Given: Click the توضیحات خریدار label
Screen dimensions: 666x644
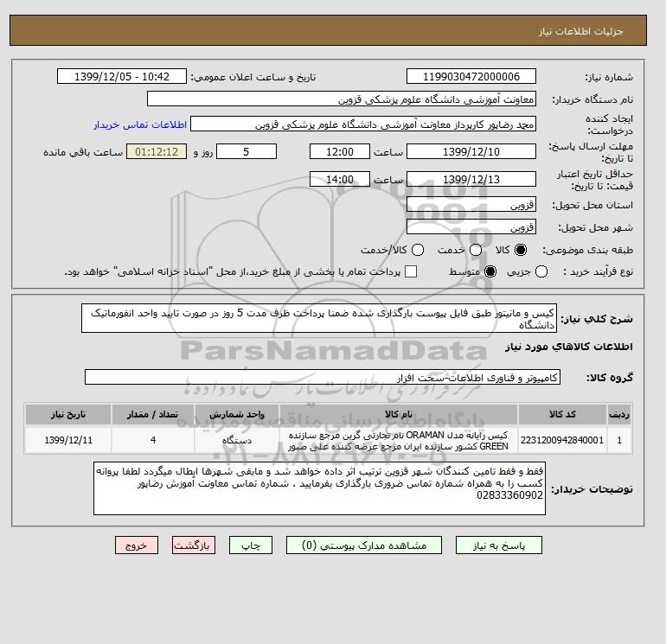Looking at the screenshot, I should 592,489.
